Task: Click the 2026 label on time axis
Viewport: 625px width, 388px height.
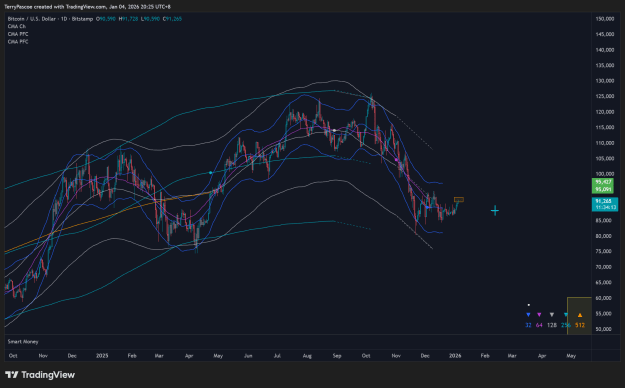Action: pyautogui.click(x=455, y=356)
